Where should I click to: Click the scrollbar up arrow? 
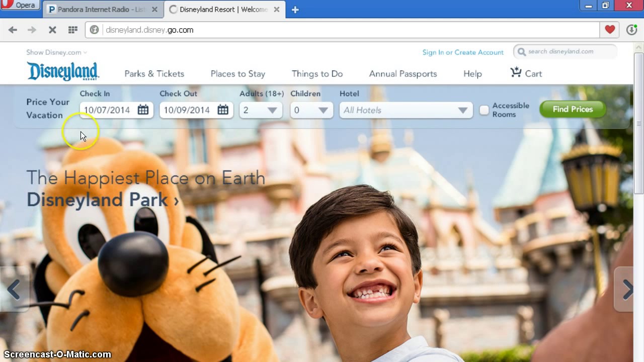coord(639,47)
